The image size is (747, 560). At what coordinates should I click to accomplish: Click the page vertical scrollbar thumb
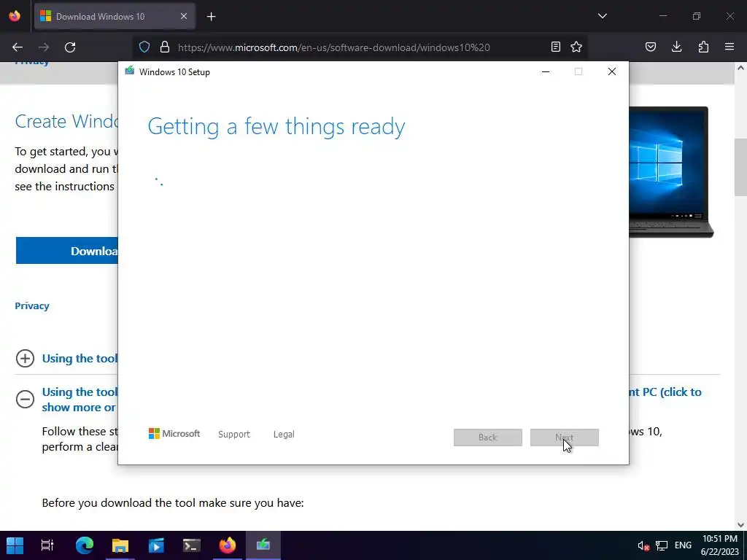tap(740, 168)
